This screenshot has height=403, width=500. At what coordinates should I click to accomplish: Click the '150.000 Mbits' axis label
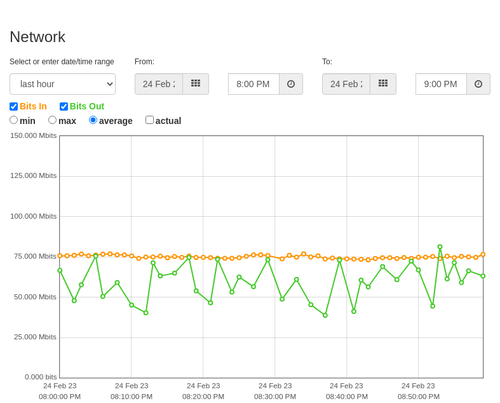pos(33,135)
